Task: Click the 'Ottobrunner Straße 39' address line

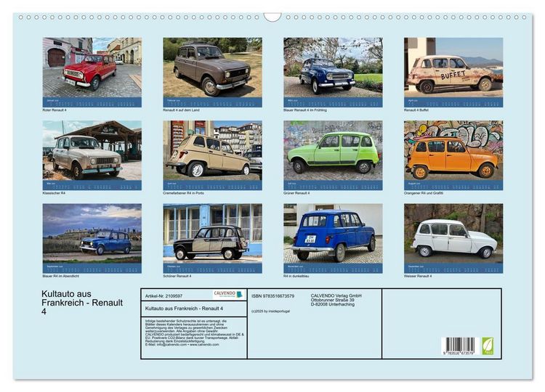Action: 333,300
